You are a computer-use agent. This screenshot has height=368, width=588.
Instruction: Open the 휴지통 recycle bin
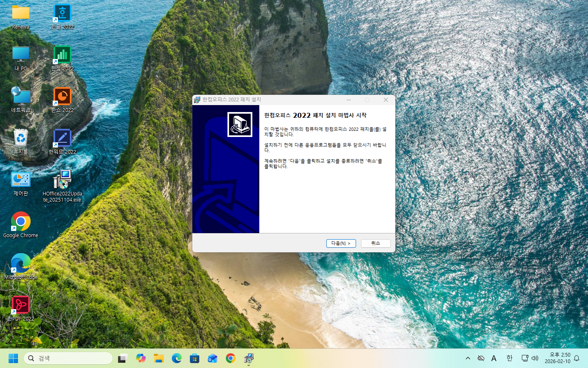(20, 138)
